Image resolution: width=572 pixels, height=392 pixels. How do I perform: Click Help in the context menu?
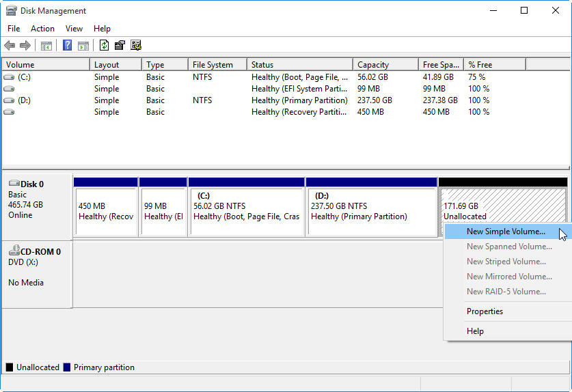pos(475,331)
